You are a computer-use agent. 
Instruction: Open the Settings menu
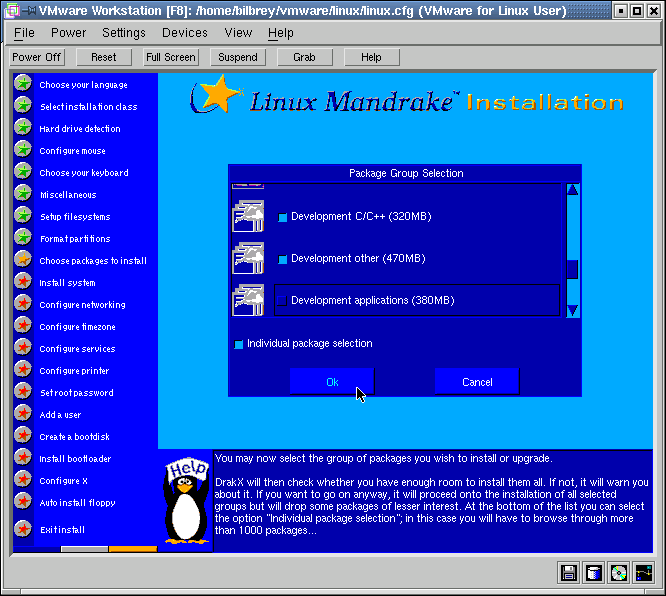pyautogui.click(x=124, y=33)
